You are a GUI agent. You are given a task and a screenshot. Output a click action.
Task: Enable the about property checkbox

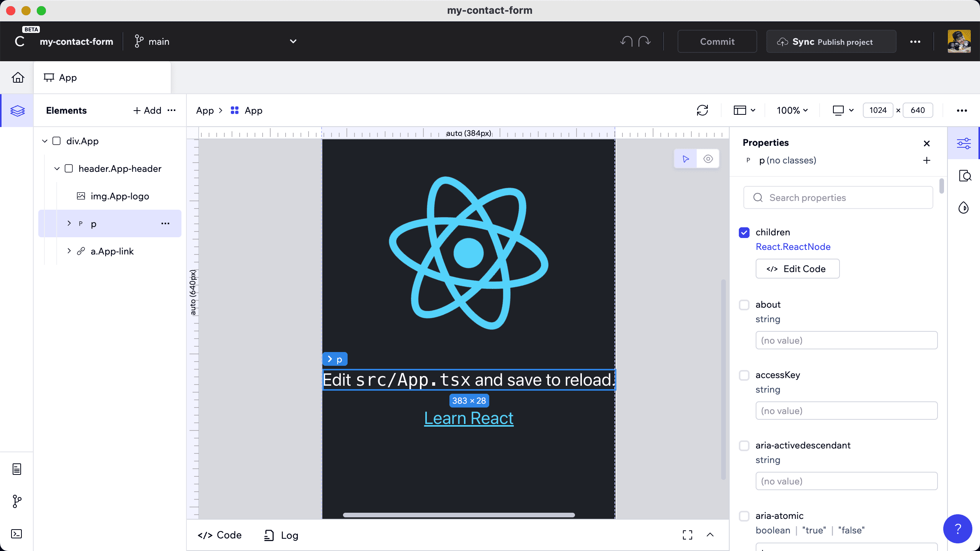click(x=744, y=305)
